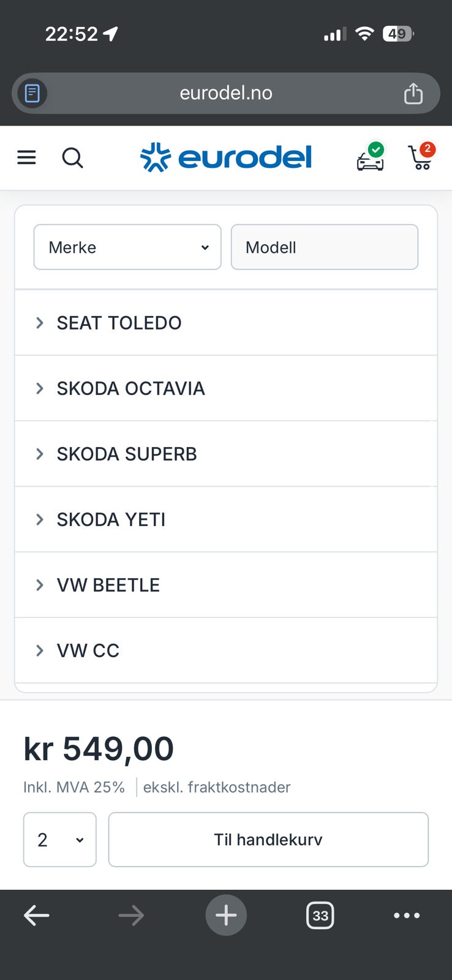Open the quantity dropdown showing 2
The image size is (452, 980).
pos(60,840)
